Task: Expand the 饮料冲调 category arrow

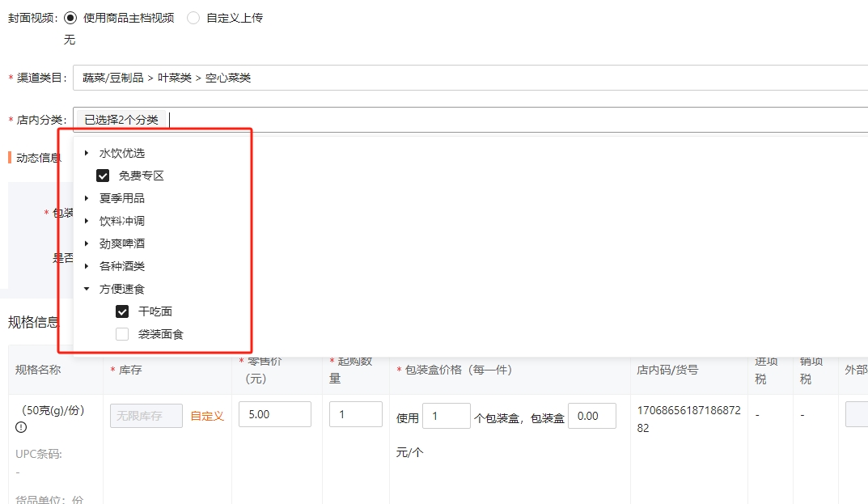Action: pos(87,221)
